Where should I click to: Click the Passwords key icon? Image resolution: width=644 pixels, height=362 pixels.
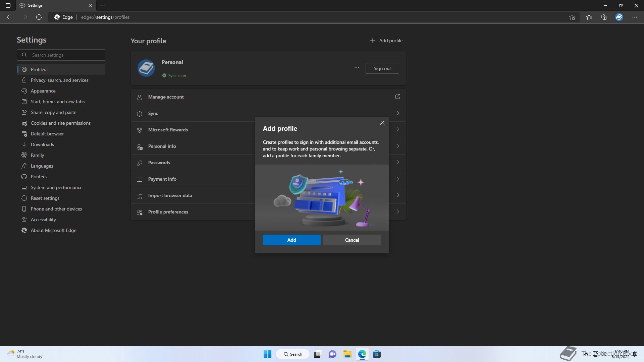click(140, 163)
